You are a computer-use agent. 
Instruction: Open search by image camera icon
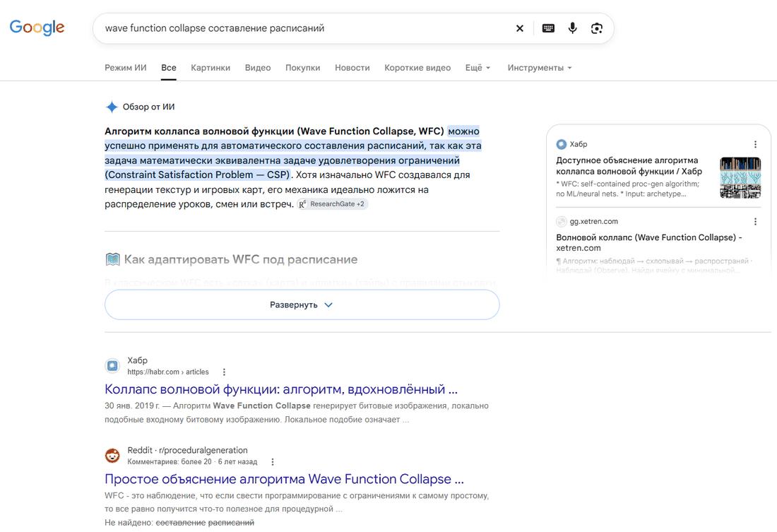pos(597,28)
